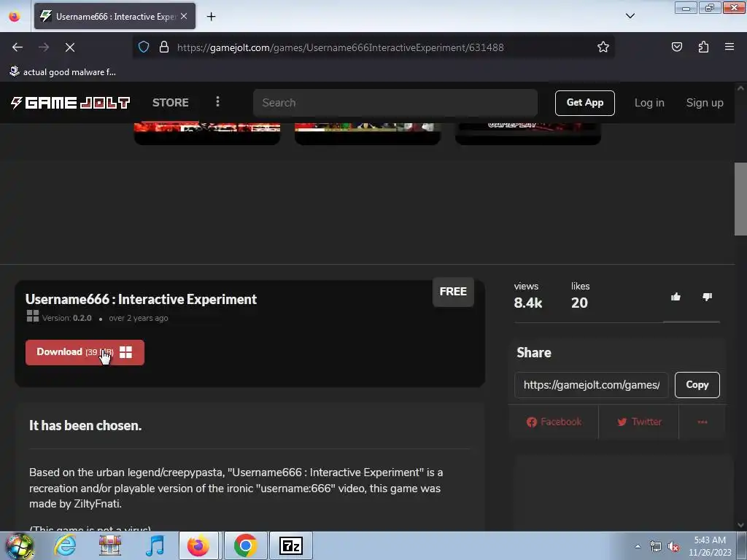Viewport: 747px width, 560px height.
Task: Click the network tray icon
Action: (x=656, y=547)
